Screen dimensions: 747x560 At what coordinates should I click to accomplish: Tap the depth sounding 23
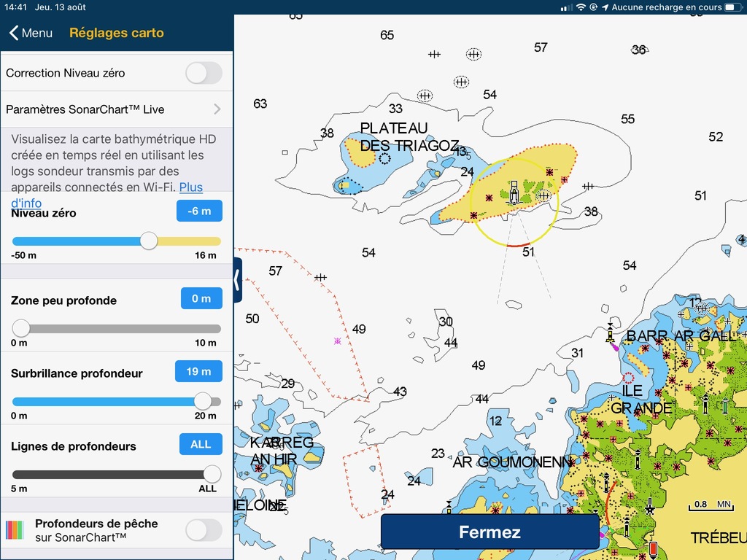click(x=438, y=454)
